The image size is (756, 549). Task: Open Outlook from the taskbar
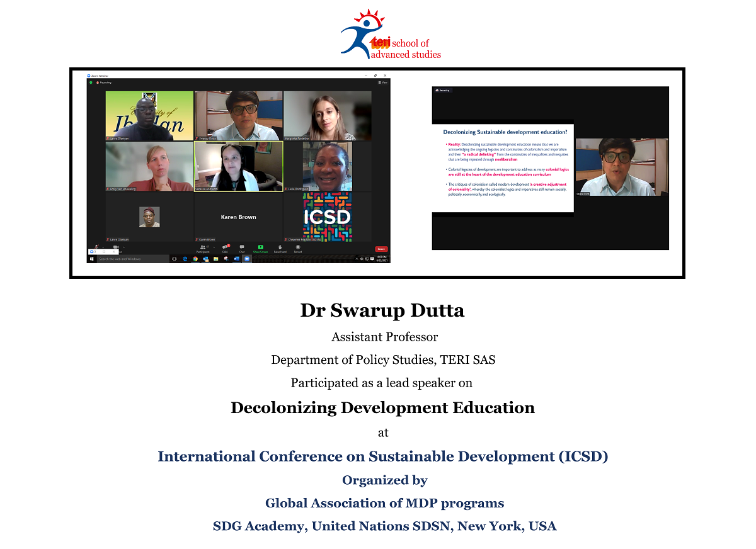tap(205, 259)
